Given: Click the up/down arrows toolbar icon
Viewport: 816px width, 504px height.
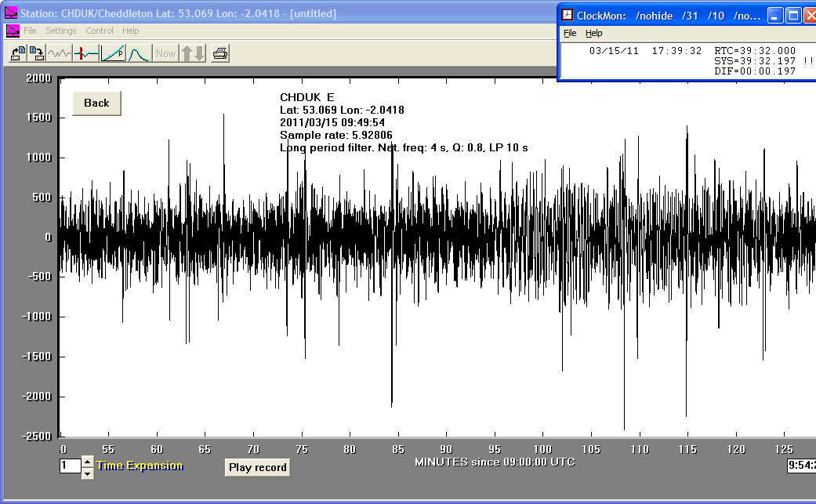Looking at the screenshot, I should pyautogui.click(x=193, y=53).
